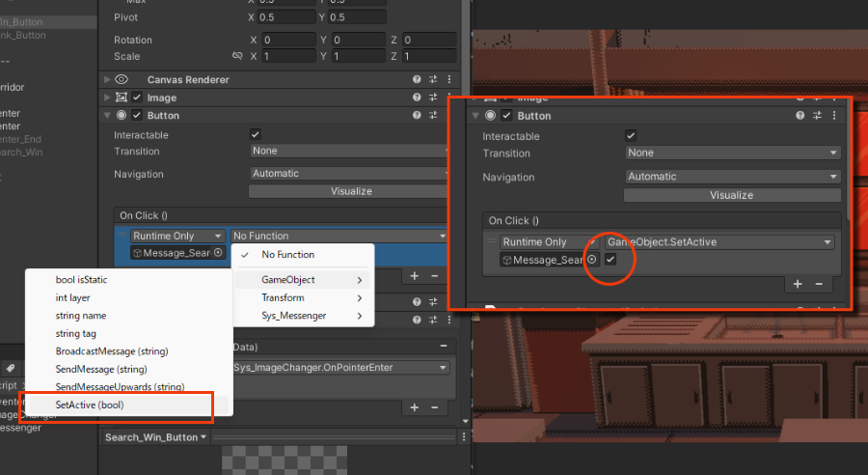
Task: Open the Transition dropdown in right panel
Action: point(732,153)
